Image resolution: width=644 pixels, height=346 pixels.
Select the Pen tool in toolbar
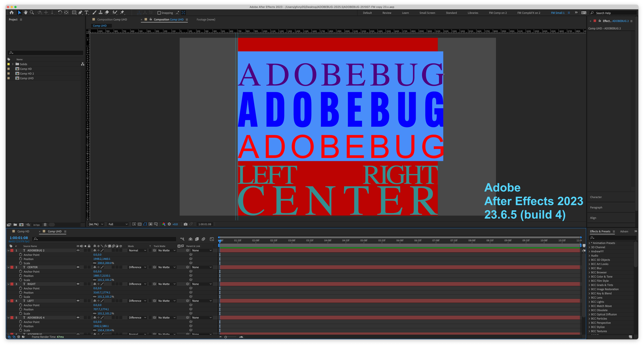pyautogui.click(x=80, y=12)
